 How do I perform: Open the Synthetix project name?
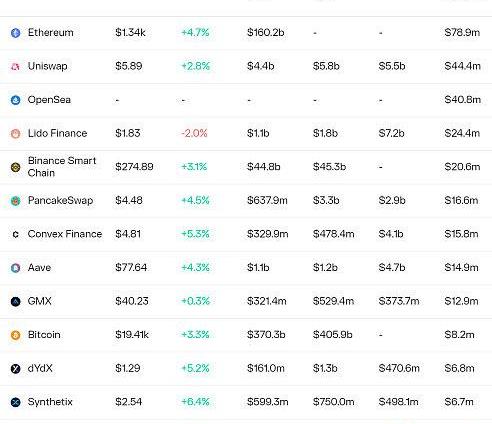[50, 402]
